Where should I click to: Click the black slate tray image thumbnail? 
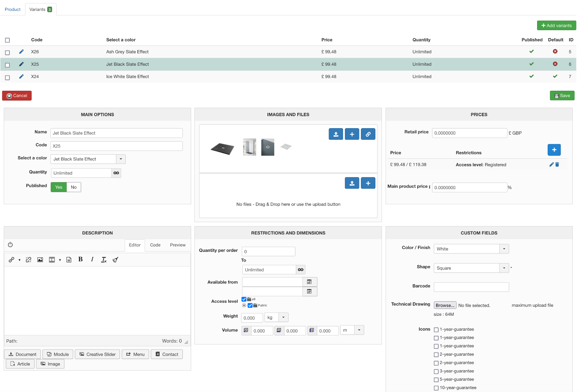222,148
